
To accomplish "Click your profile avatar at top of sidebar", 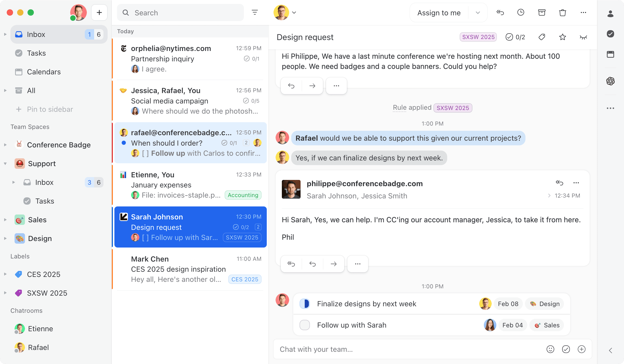I will click(x=78, y=12).
